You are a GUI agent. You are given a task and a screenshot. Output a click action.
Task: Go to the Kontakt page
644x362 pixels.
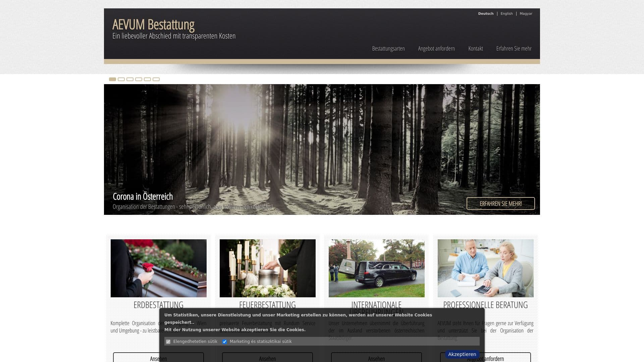coord(475,49)
